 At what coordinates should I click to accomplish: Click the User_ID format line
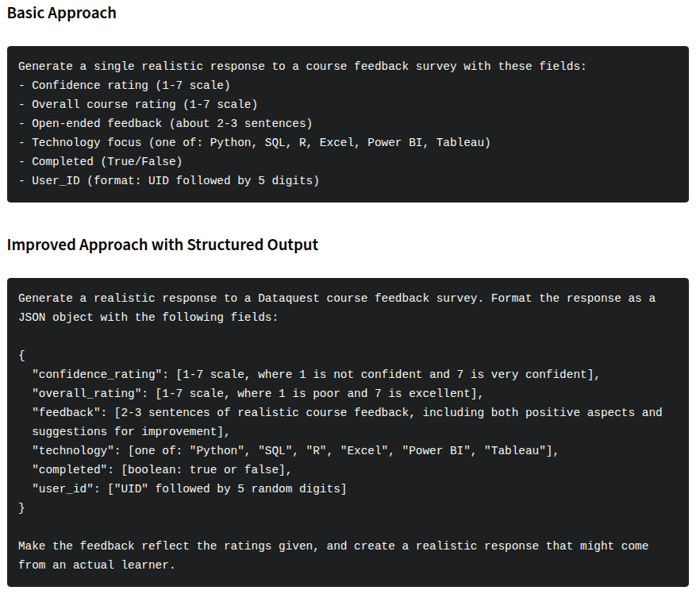[x=169, y=181]
